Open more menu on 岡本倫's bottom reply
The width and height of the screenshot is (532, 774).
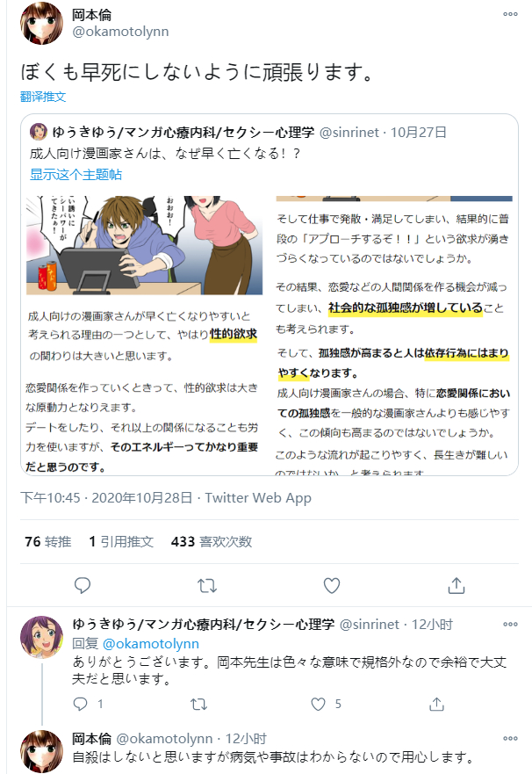(x=510, y=738)
